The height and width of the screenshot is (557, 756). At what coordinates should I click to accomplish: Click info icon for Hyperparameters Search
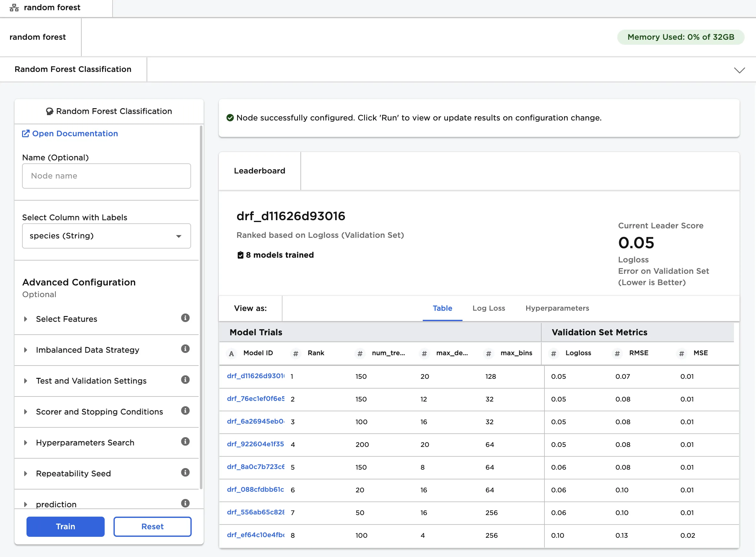185,442
